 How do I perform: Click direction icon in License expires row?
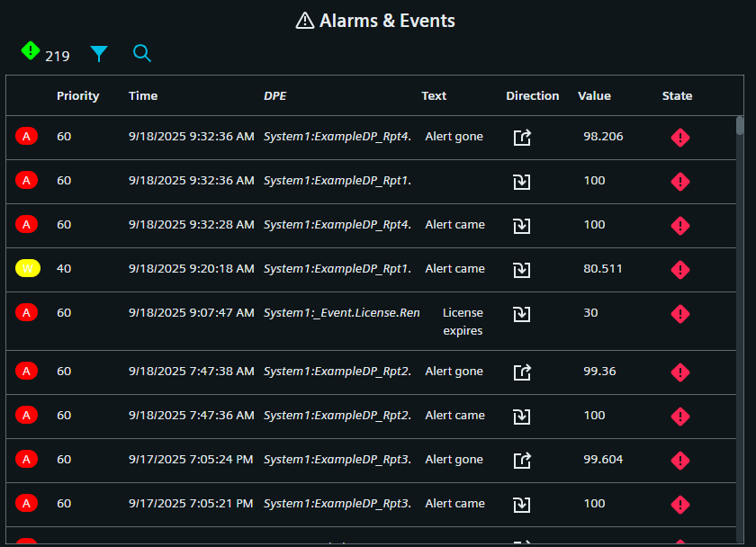(522, 314)
